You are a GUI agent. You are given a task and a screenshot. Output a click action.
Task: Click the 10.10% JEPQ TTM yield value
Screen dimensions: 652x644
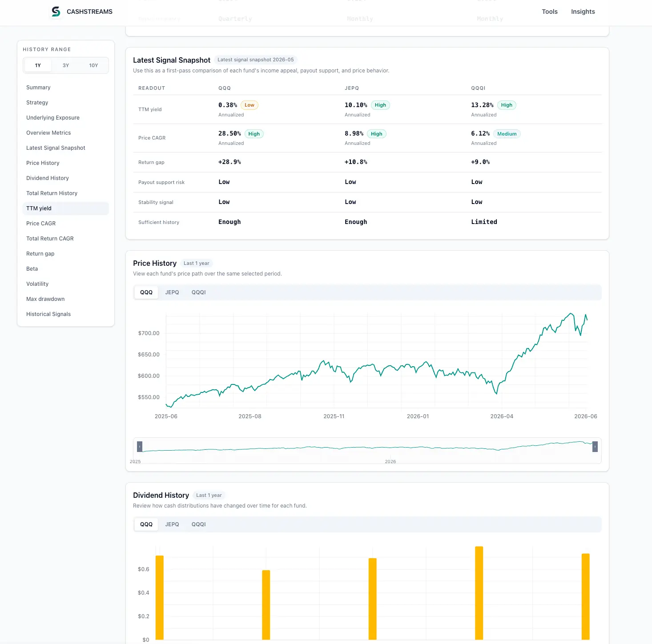coord(356,105)
